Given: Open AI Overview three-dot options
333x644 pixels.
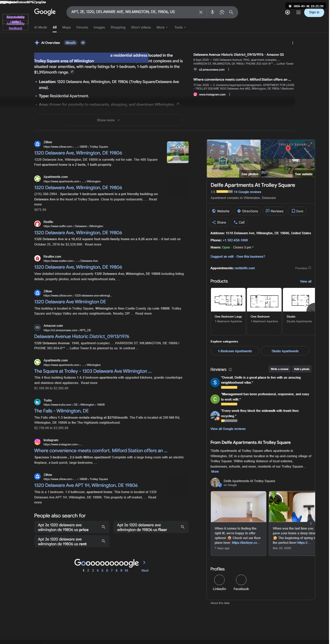Looking at the screenshot, I should (x=293, y=43).
